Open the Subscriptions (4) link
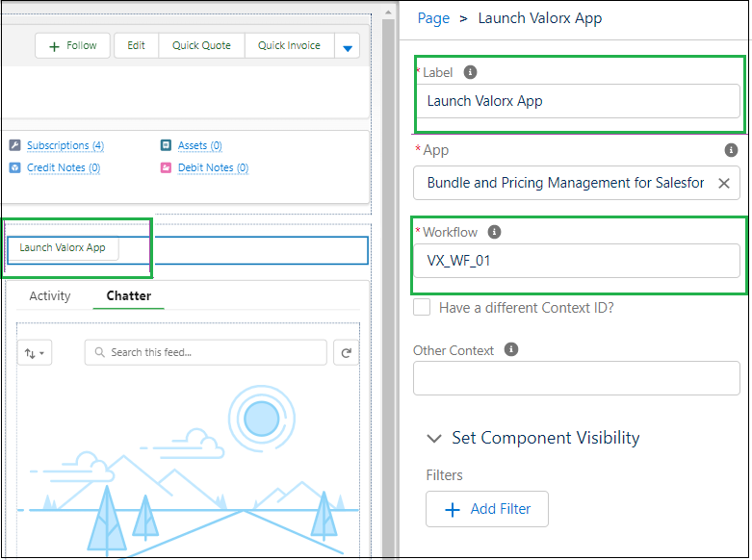This screenshot has width=752, height=560. [65, 145]
